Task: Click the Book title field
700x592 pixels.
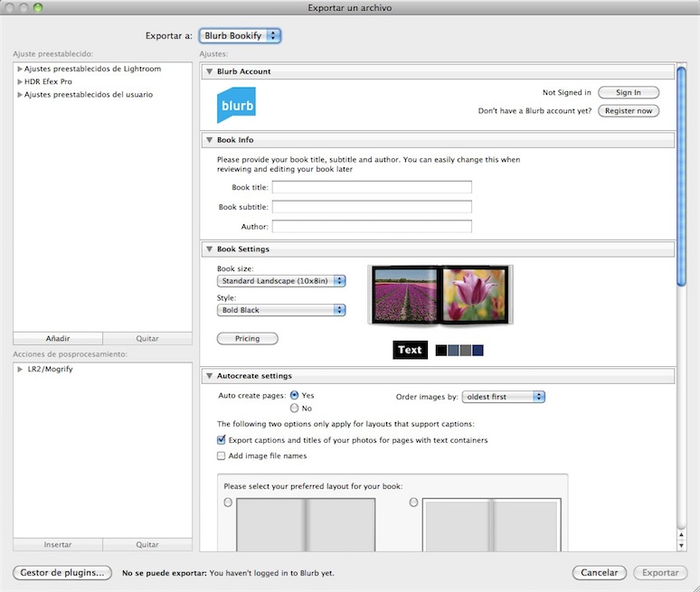Action: tap(372, 187)
